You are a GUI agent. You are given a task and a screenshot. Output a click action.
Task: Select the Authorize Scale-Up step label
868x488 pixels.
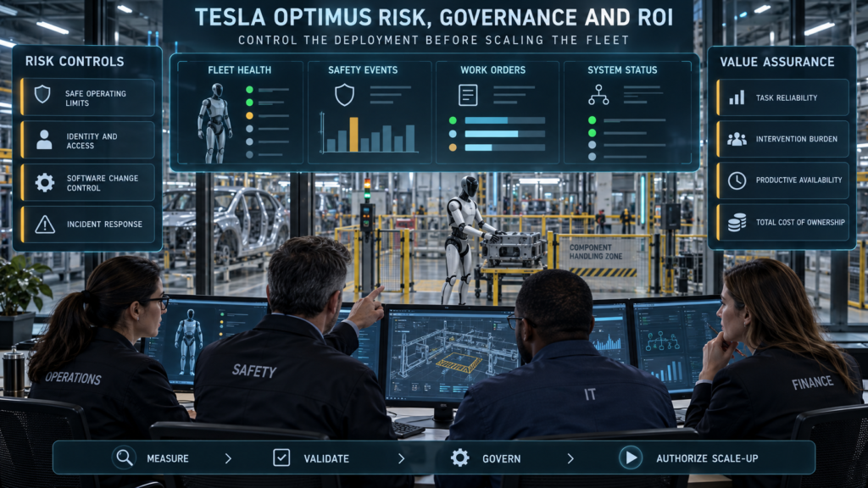(x=707, y=458)
